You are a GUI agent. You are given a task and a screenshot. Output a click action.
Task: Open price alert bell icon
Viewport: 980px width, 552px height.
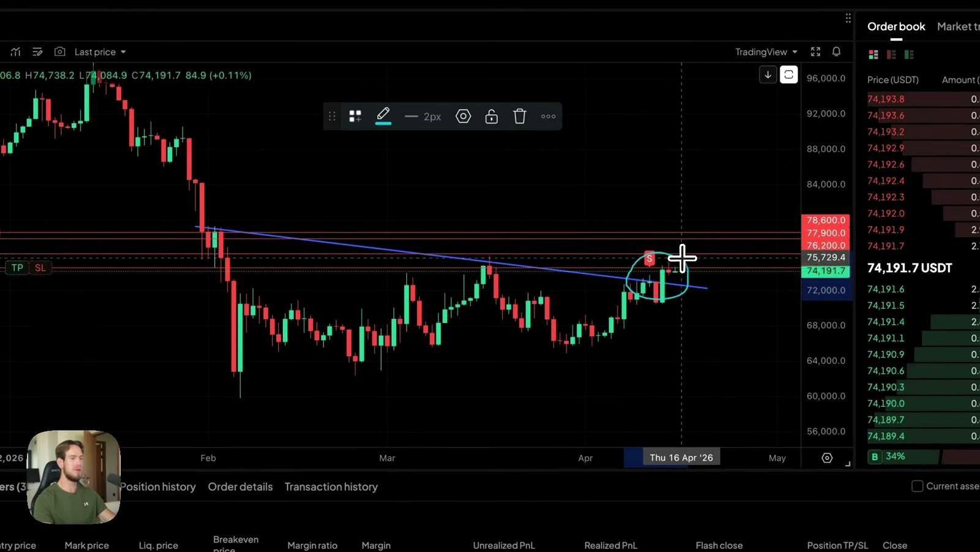836,52
